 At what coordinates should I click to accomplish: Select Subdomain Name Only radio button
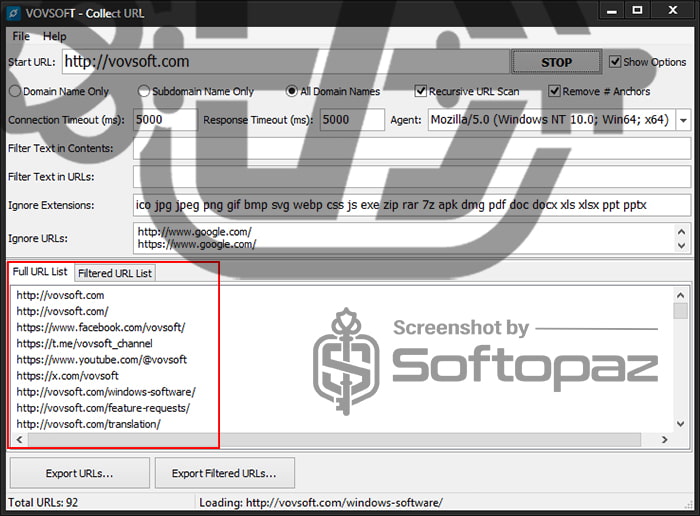[196, 92]
